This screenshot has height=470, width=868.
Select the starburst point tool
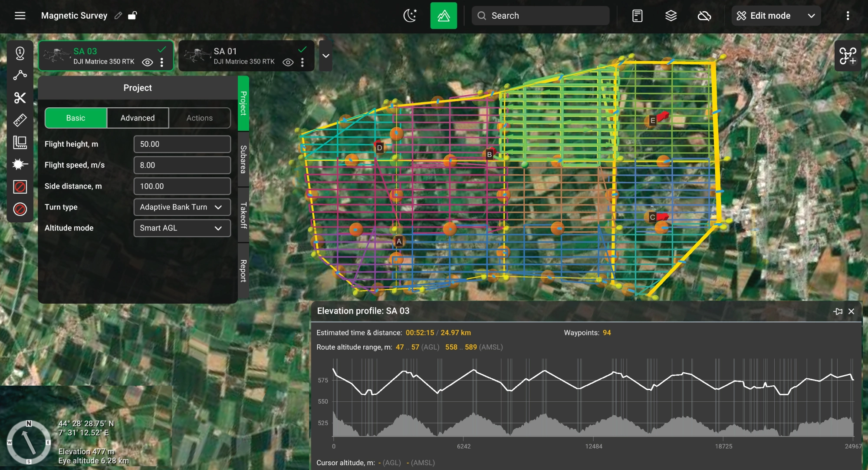point(20,164)
